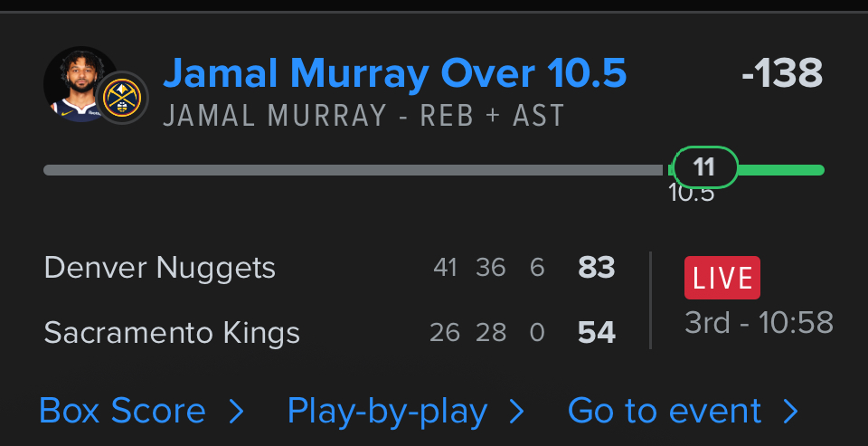Screen dimensions: 868x446
Task: Click the Nuggets total score 83
Action: pos(597,268)
